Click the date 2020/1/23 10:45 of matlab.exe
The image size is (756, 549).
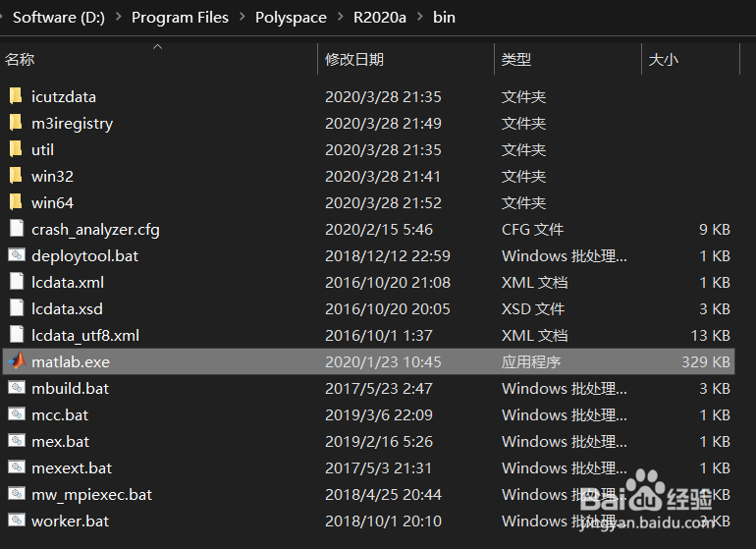(383, 361)
